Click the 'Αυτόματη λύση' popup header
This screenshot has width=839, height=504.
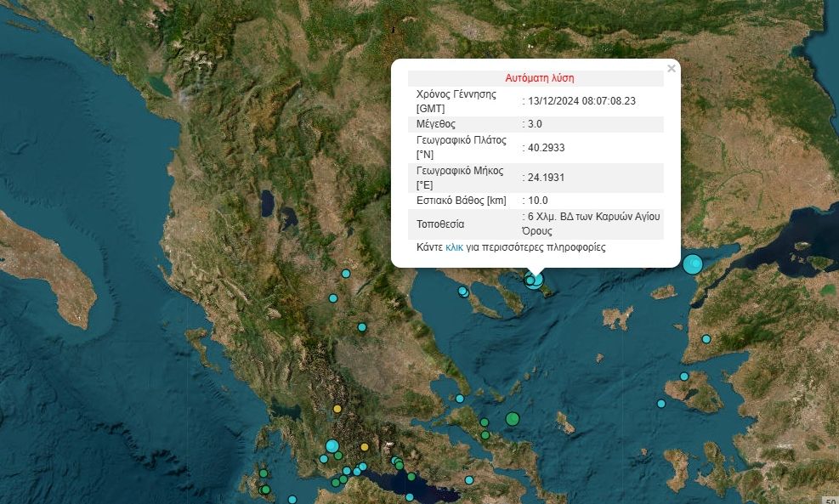click(539, 78)
